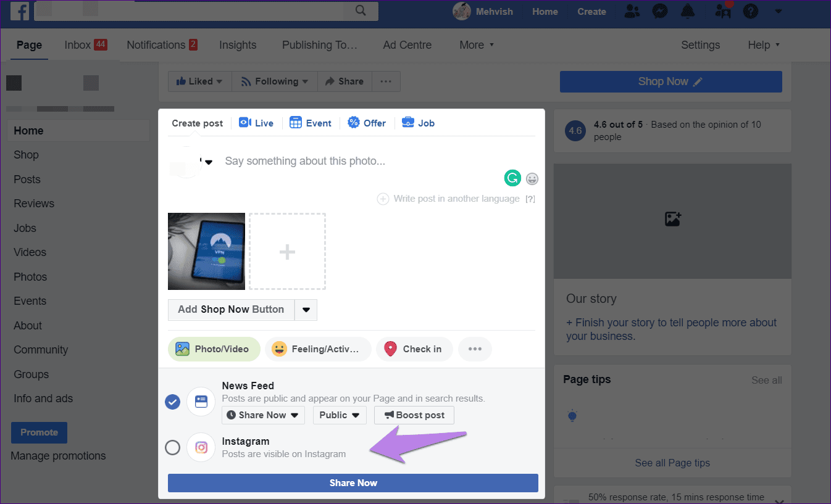
Task: Open the help question mark icon
Action: tap(750, 11)
